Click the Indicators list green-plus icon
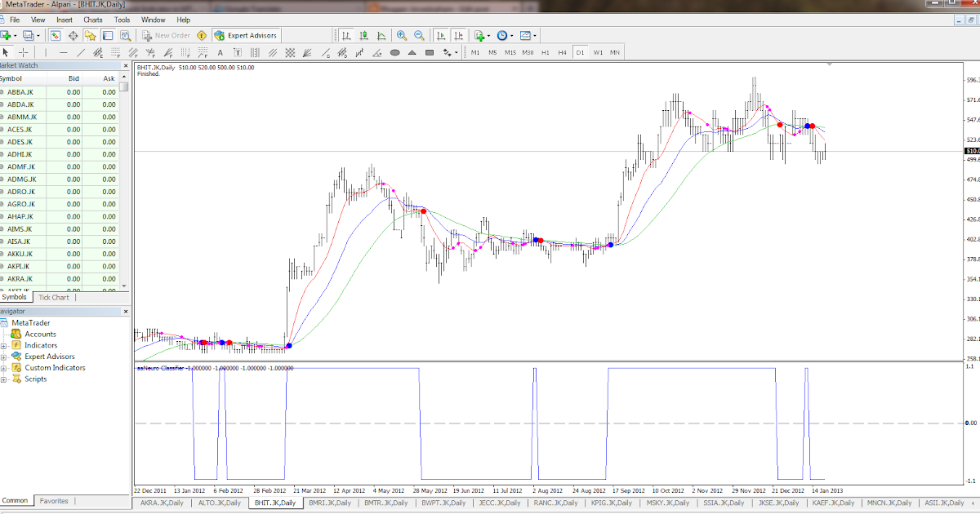This screenshot has height=514, width=980. pyautogui.click(x=479, y=35)
